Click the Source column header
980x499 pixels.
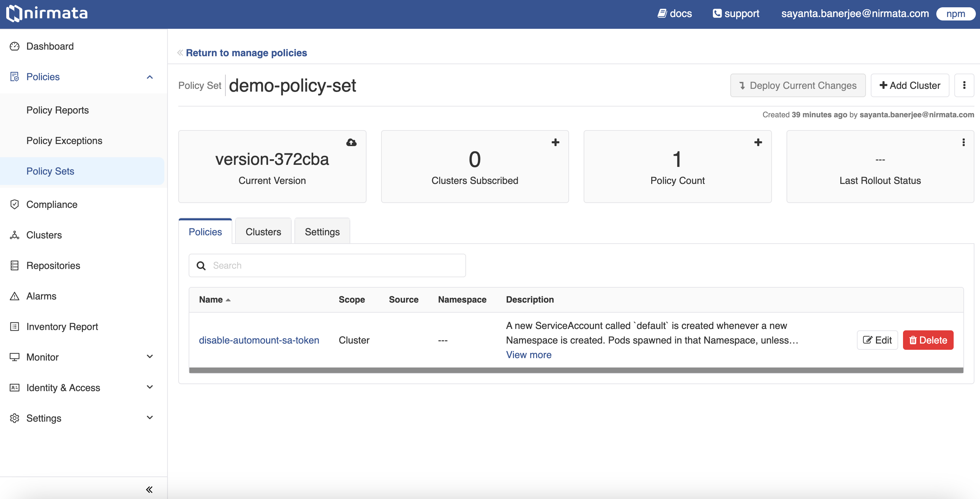tap(404, 299)
